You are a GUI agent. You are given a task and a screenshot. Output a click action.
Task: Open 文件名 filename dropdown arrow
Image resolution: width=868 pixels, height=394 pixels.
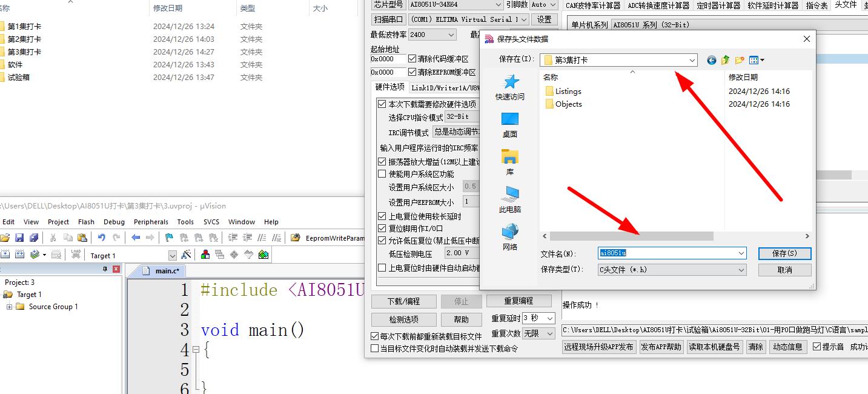(x=741, y=253)
